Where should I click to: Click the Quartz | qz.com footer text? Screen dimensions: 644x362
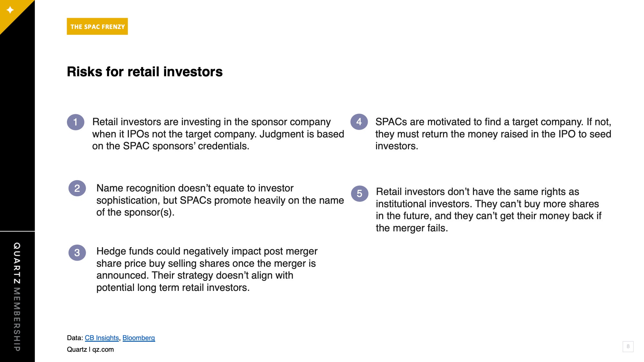point(90,349)
